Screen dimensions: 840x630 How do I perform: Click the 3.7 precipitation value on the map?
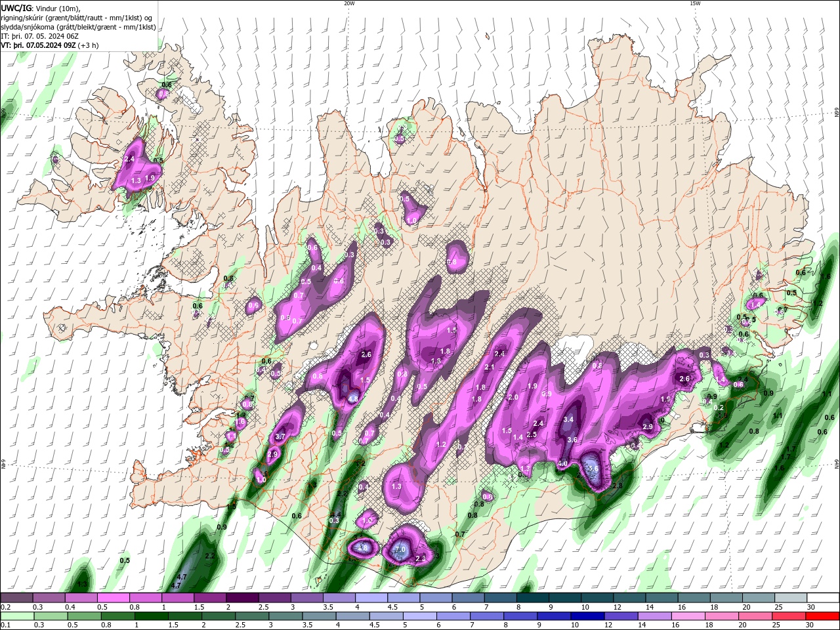pos(281,436)
